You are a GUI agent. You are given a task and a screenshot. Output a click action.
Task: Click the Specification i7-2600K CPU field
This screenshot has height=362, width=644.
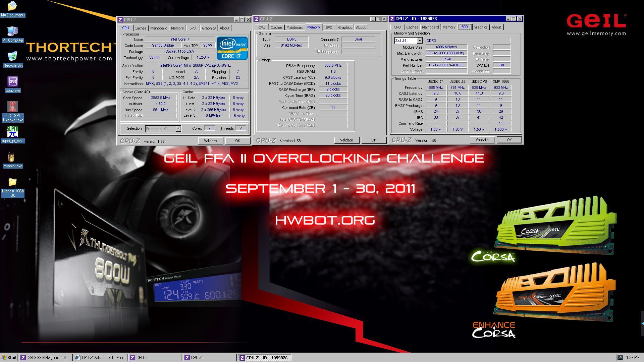click(x=196, y=65)
